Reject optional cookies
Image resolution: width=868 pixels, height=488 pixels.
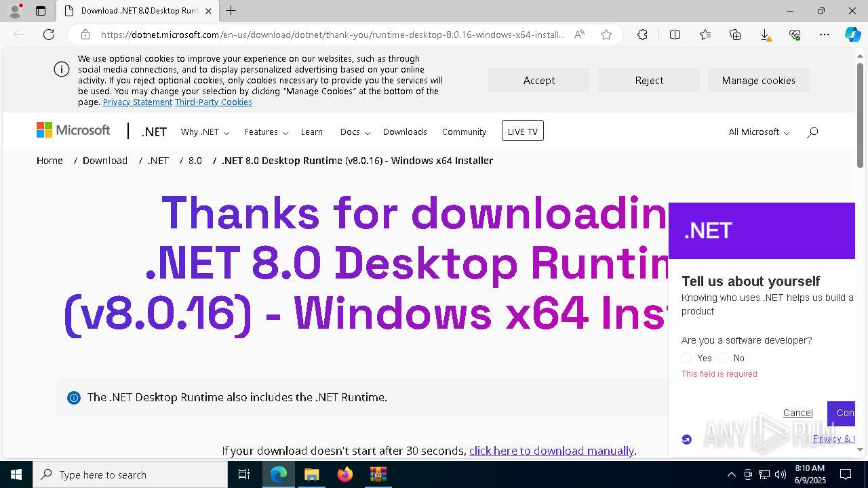coord(649,80)
